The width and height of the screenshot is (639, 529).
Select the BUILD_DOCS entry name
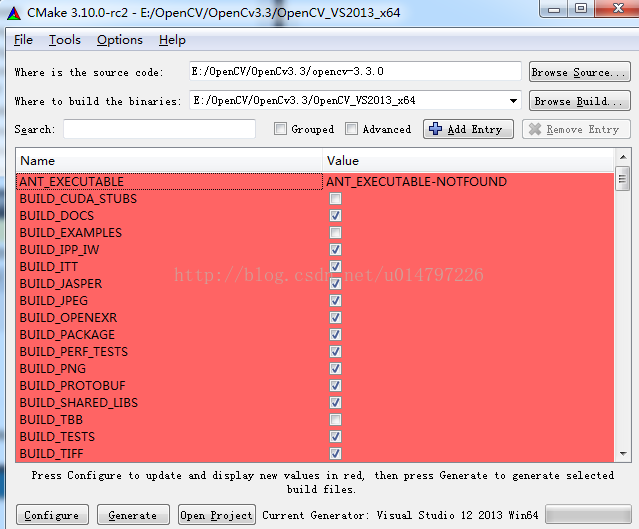[x=57, y=216]
